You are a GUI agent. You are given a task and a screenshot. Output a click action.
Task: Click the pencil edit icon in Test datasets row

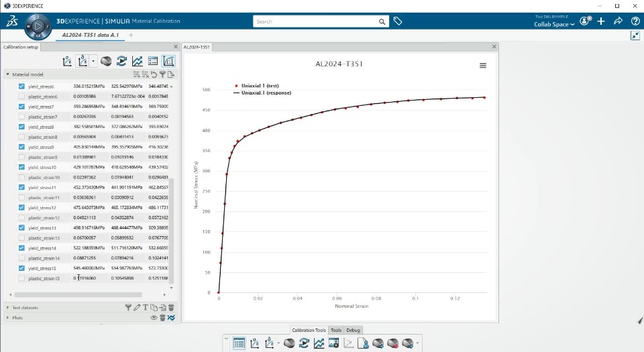coord(137,307)
